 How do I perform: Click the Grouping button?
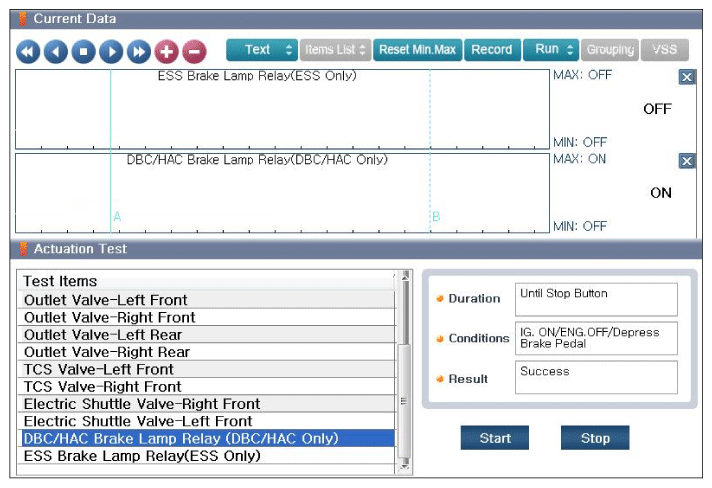[610, 49]
